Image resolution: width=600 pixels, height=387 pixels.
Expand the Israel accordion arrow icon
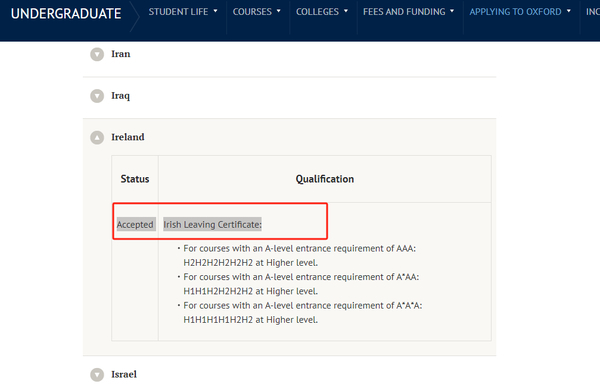(97, 374)
